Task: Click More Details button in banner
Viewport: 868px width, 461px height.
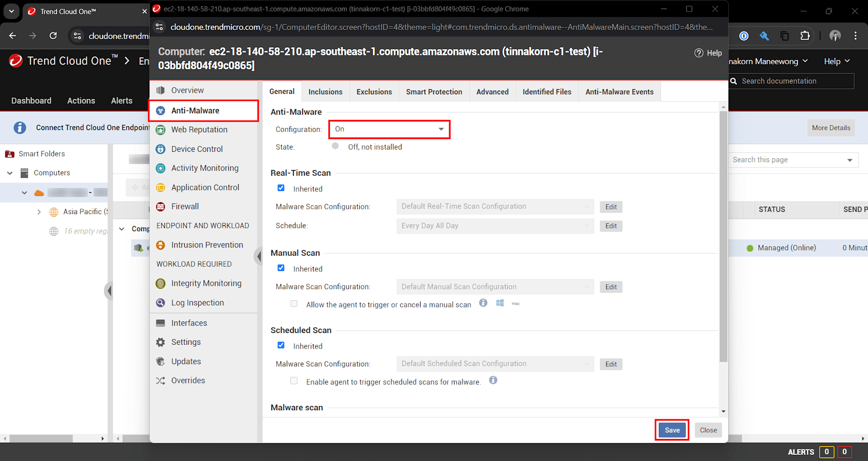Action: point(831,128)
